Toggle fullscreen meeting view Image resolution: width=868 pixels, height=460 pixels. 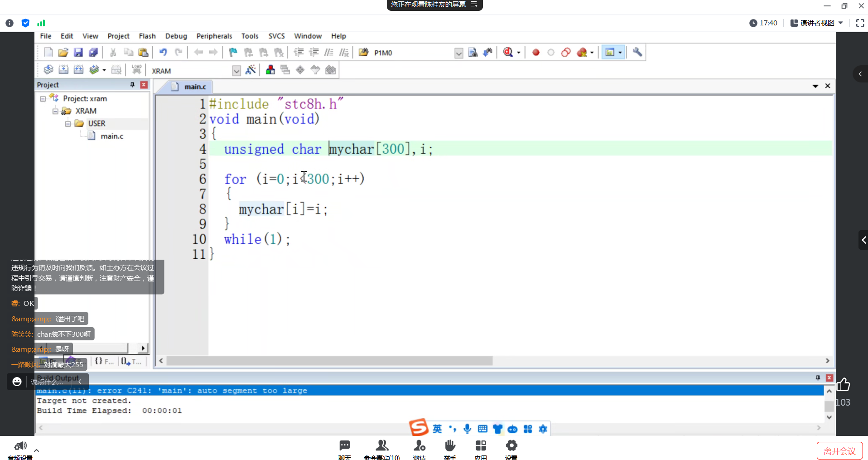860,23
